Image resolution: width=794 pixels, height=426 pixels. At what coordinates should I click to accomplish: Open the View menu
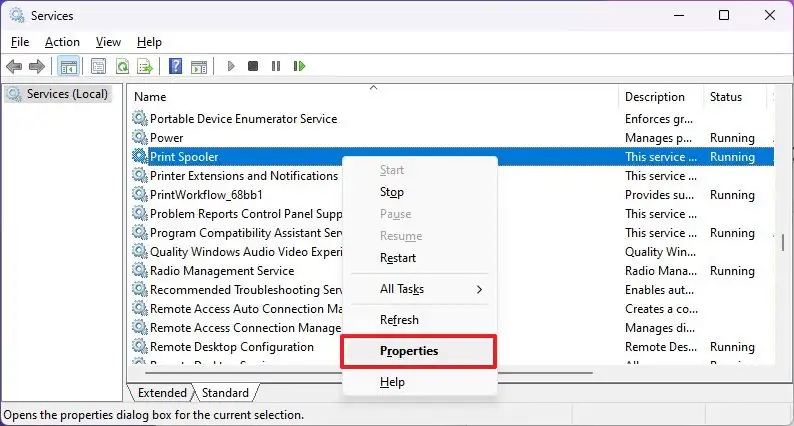pyautogui.click(x=108, y=42)
